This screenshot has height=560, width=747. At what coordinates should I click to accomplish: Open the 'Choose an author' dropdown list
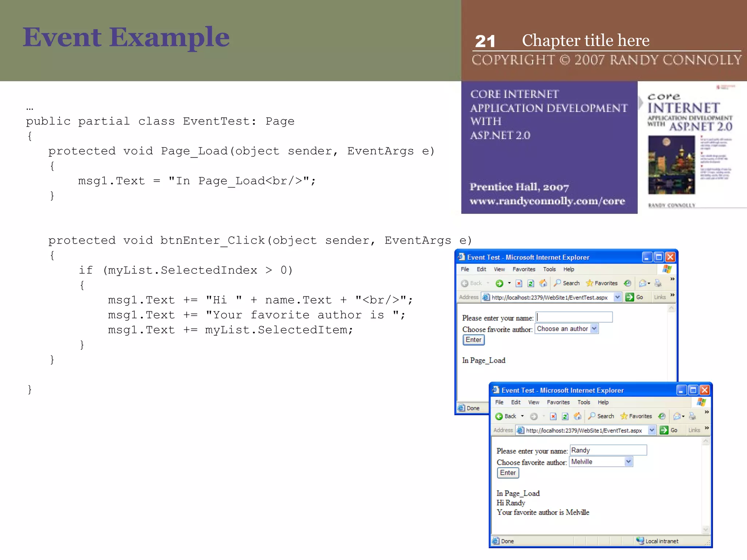click(x=594, y=328)
